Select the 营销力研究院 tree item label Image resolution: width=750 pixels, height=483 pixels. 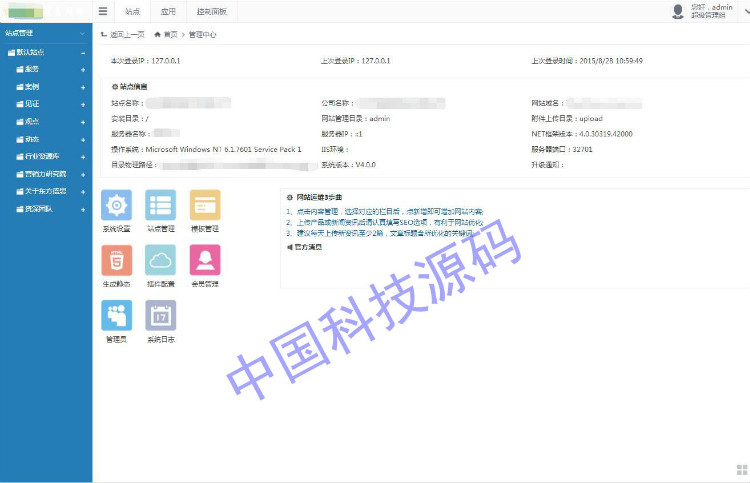click(x=45, y=174)
